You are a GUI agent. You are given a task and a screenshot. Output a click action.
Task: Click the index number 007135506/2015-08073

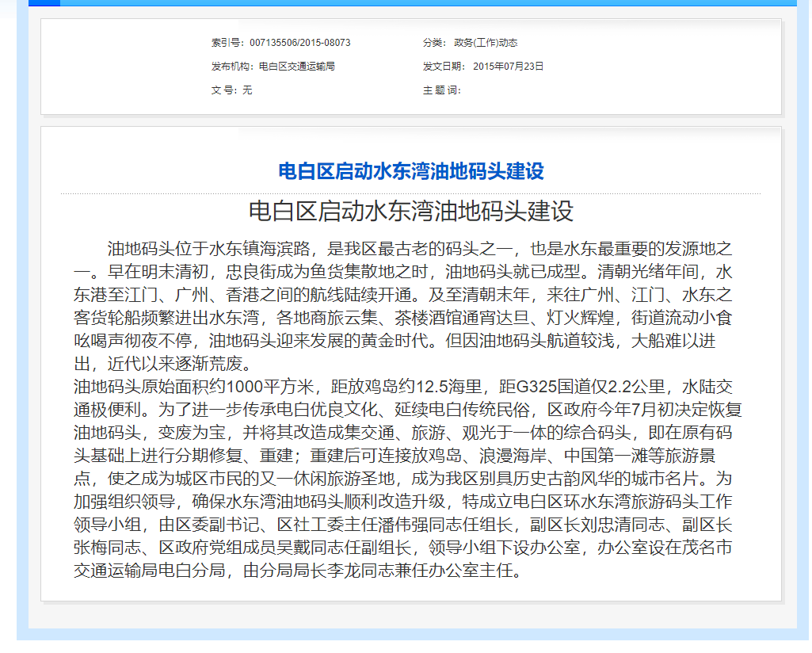pyautogui.click(x=299, y=43)
